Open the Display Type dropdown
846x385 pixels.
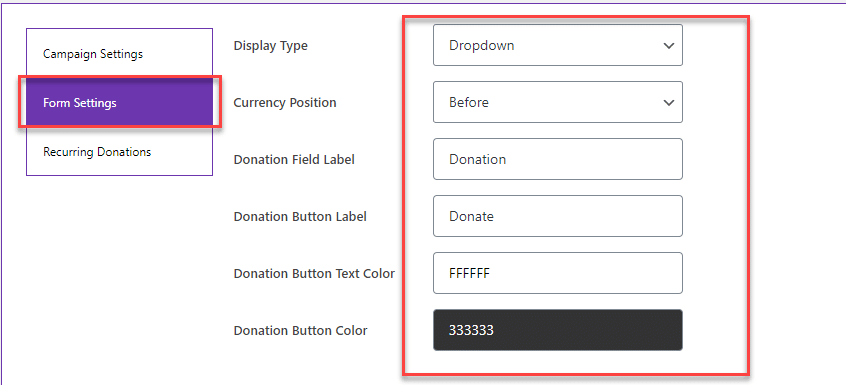tap(558, 45)
